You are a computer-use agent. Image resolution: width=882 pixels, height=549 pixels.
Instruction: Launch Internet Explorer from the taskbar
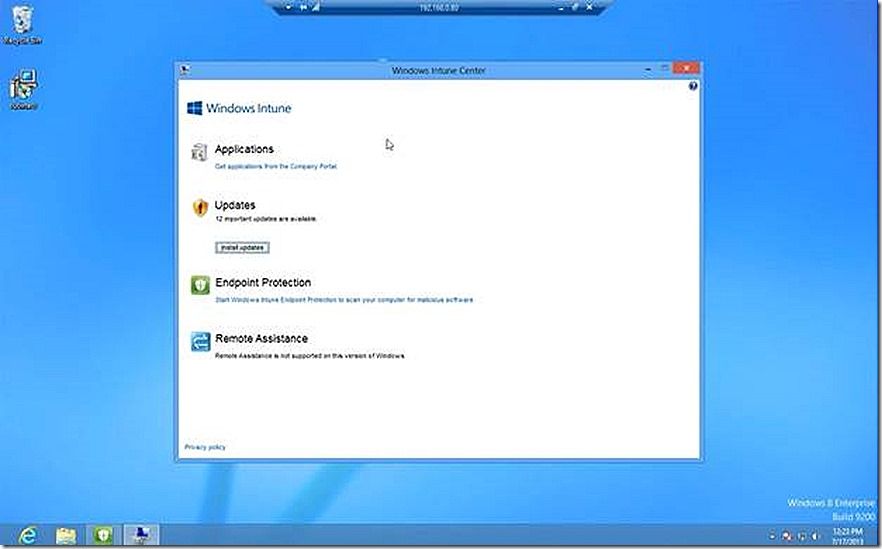click(x=28, y=535)
